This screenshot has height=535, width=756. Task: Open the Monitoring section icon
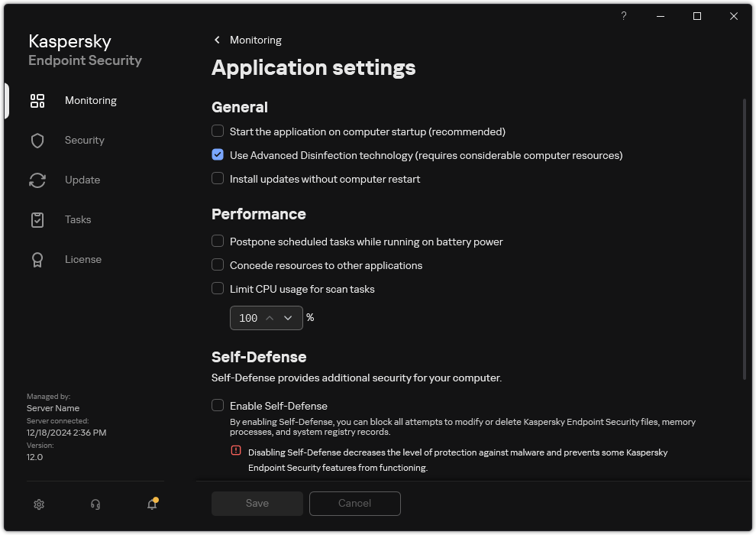(37, 100)
